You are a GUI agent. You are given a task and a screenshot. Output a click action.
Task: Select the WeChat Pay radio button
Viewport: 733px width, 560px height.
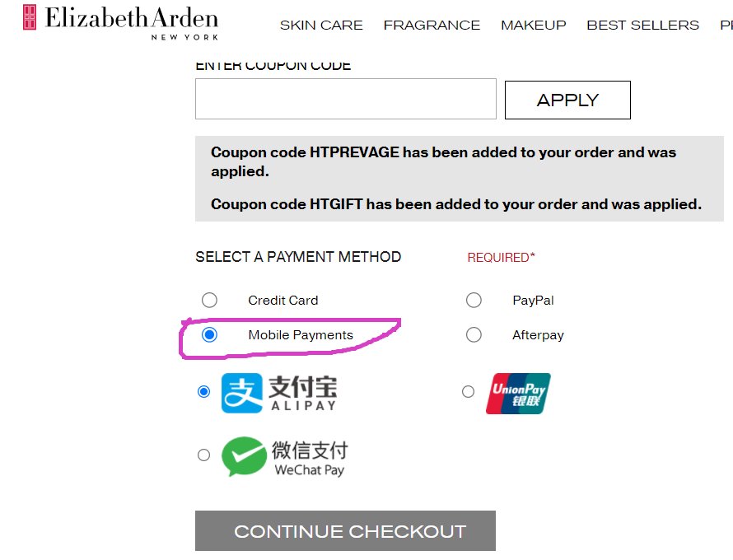coord(203,455)
